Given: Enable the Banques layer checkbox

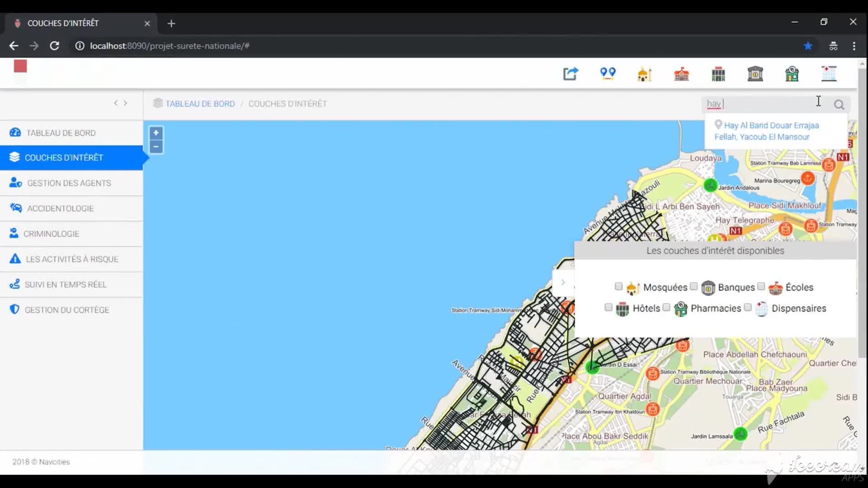Looking at the screenshot, I should point(693,286).
